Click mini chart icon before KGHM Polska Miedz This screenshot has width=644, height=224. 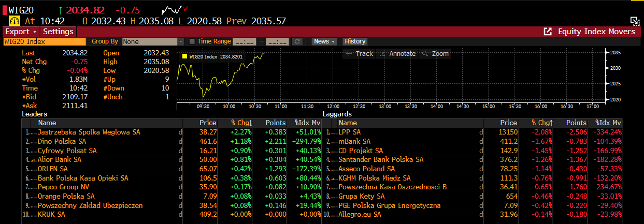pos(334,178)
